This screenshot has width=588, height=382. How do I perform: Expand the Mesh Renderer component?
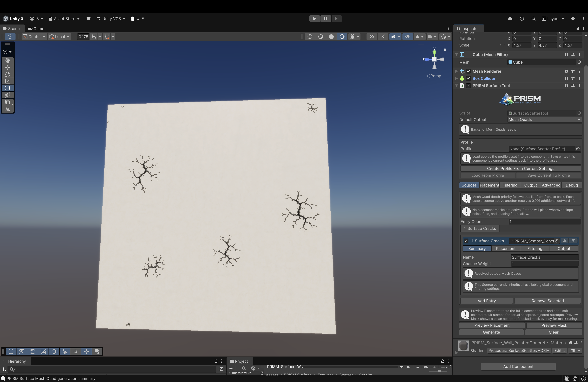click(456, 71)
